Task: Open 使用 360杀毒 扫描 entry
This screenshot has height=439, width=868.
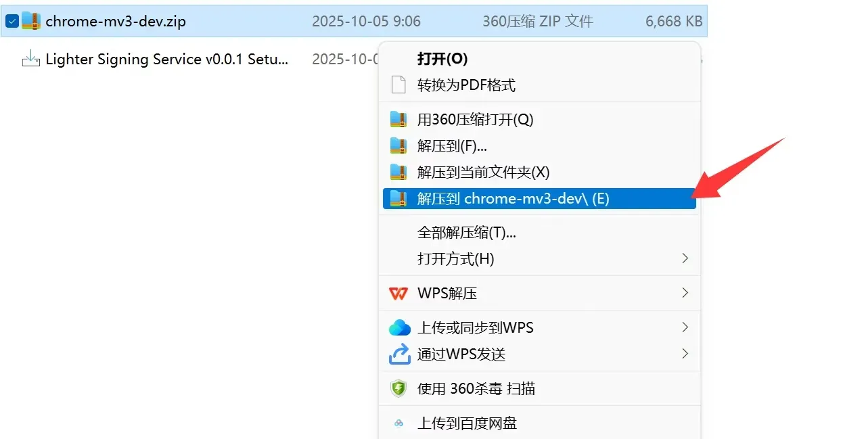Action: tap(539, 388)
